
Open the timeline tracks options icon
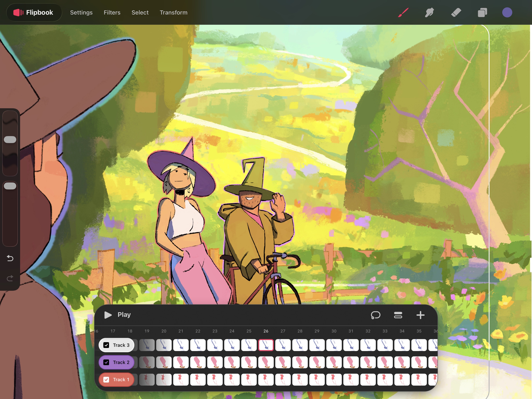398,315
